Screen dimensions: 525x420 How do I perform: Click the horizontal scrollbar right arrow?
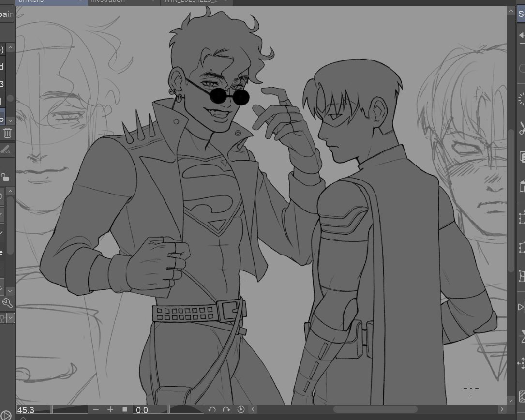pos(502,409)
